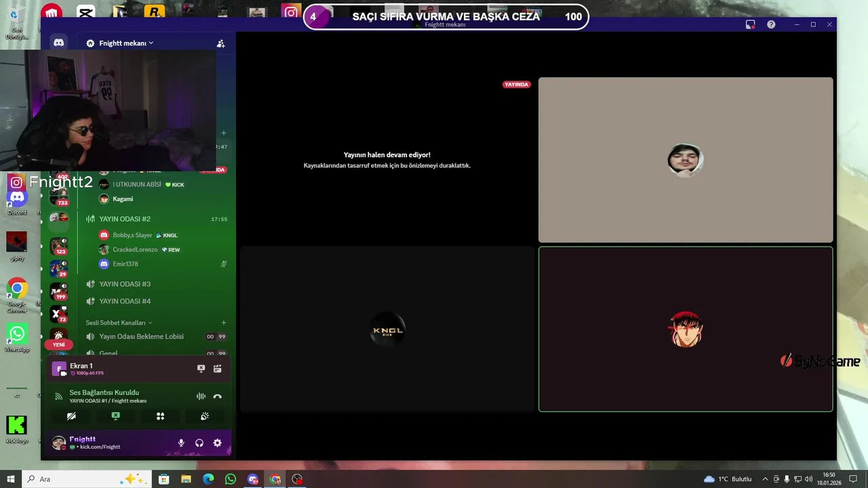This screenshot has width=868, height=488.
Task: Select the beige participant video tile
Action: pos(686,160)
